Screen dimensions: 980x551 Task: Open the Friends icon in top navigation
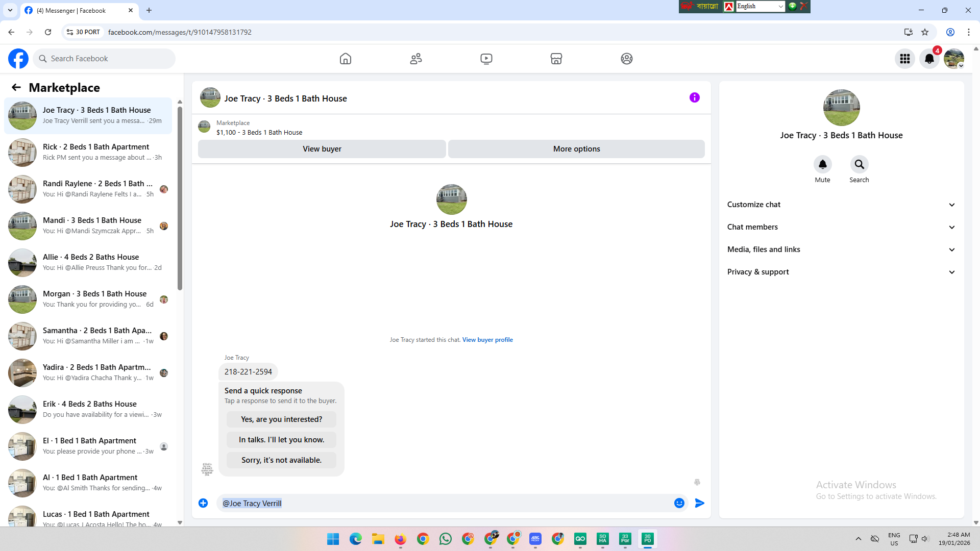coord(416,59)
